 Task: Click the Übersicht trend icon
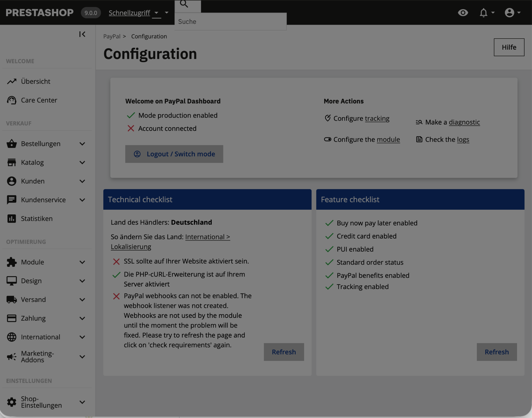(12, 81)
